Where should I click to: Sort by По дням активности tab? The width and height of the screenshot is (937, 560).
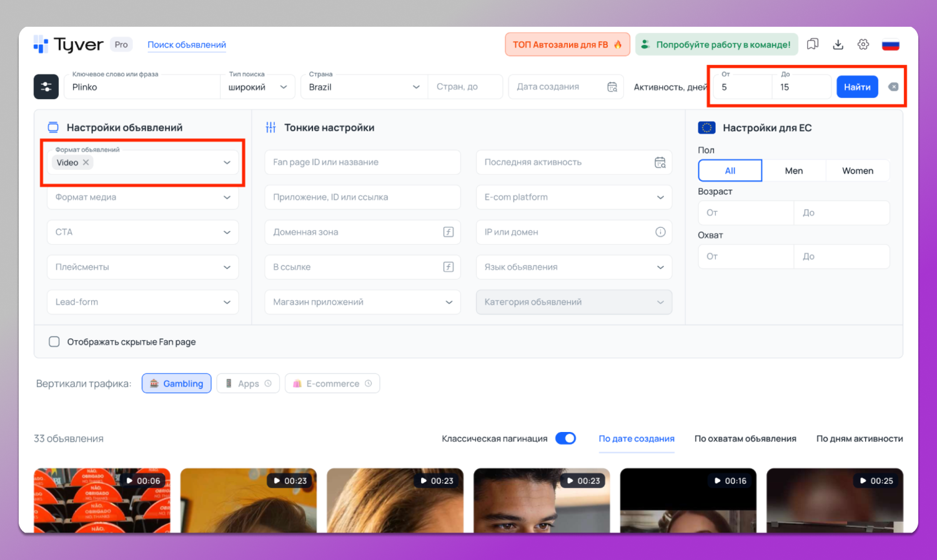point(859,439)
